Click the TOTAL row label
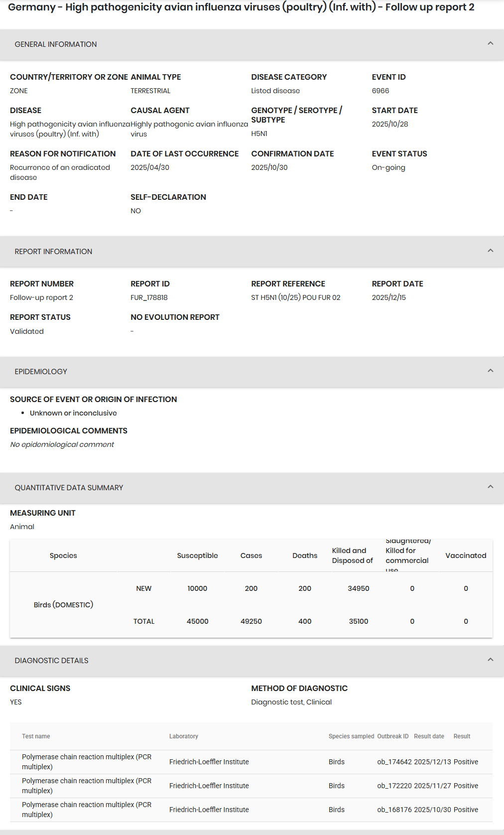This screenshot has height=835, width=504. coord(144,621)
